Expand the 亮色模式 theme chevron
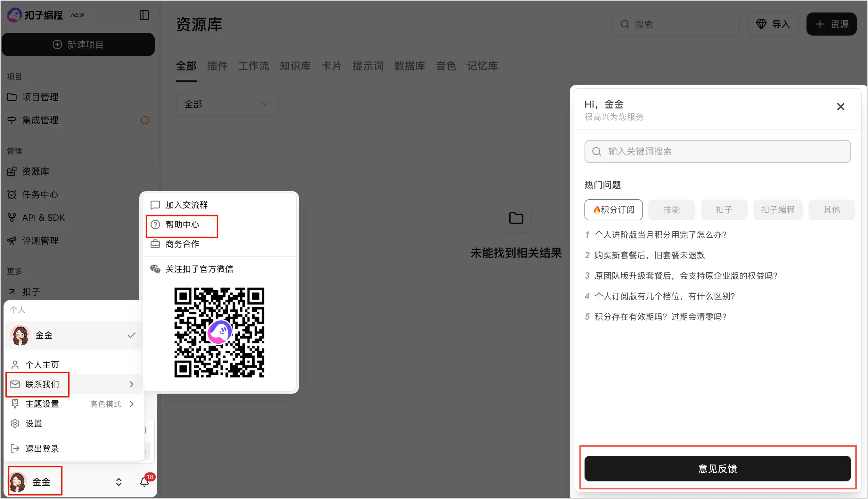868x499 pixels. [x=132, y=404]
